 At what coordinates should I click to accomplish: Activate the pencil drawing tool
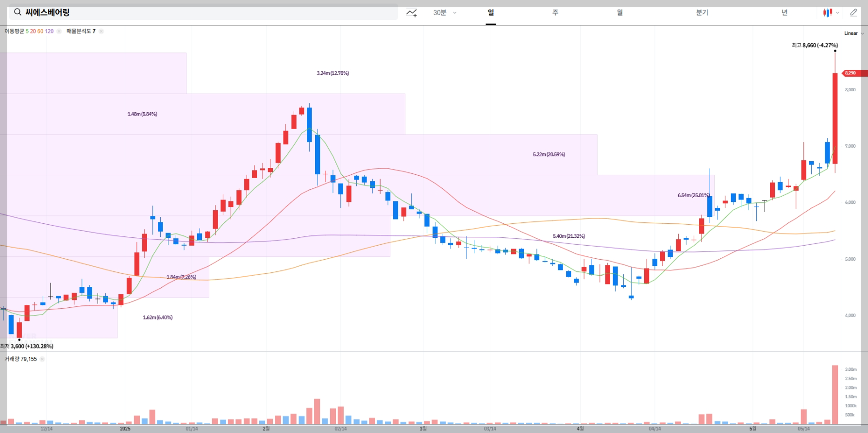[853, 13]
